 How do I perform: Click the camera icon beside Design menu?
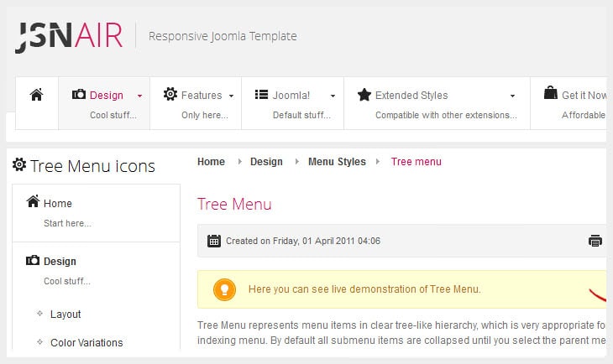(x=79, y=95)
